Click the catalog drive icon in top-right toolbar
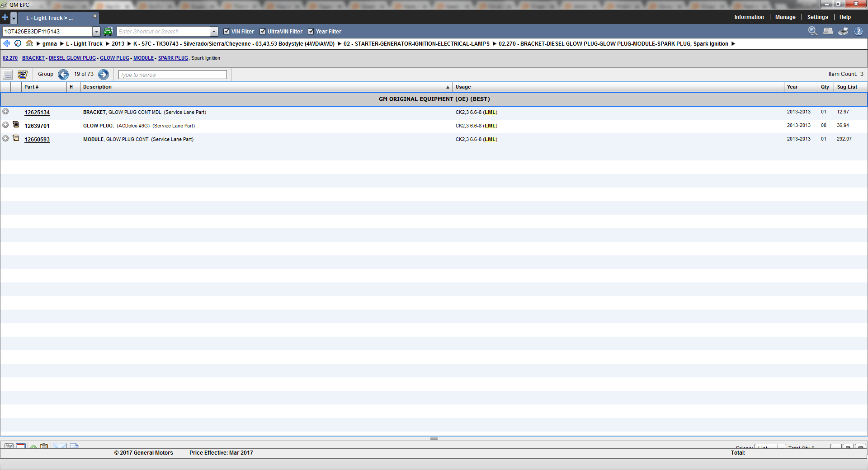The height and width of the screenshot is (470, 868). click(x=828, y=31)
